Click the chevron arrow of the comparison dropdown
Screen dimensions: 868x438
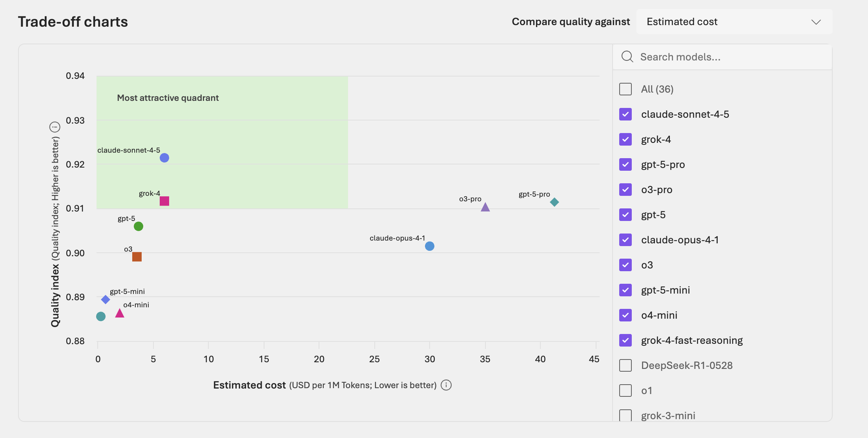816,22
